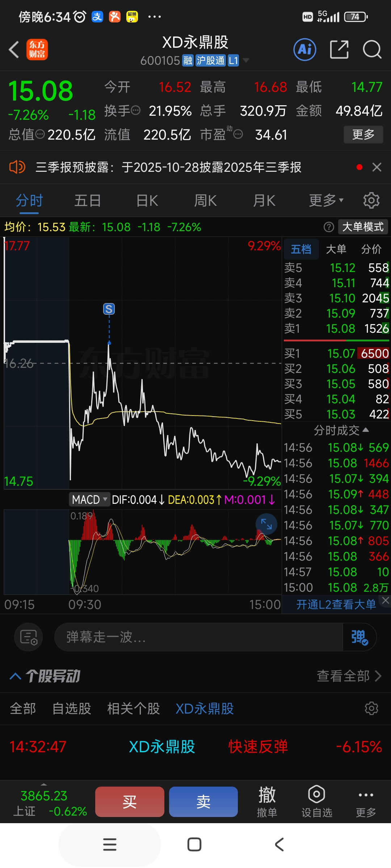This screenshot has width=391, height=868.
Task: Select the 五档 order book tab
Action: tap(301, 249)
